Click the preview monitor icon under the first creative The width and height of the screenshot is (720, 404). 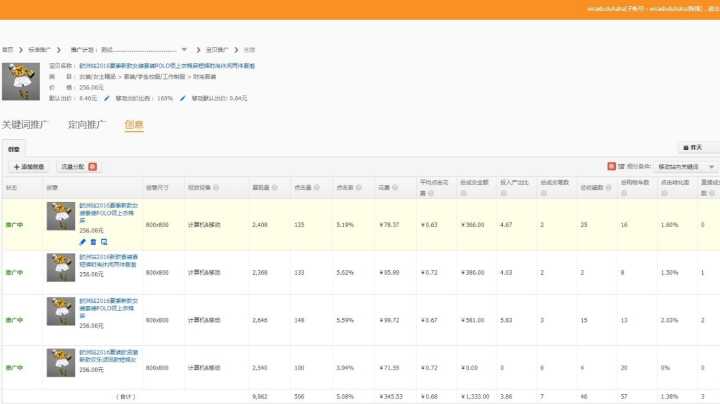105,242
